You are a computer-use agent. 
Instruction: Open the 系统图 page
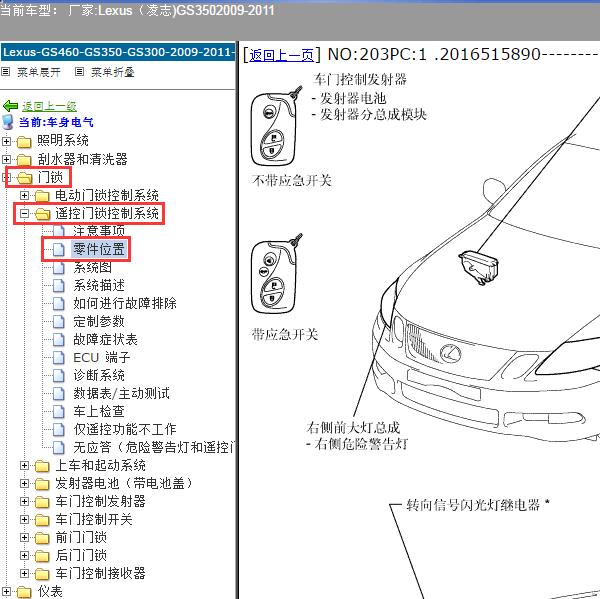tap(92, 267)
